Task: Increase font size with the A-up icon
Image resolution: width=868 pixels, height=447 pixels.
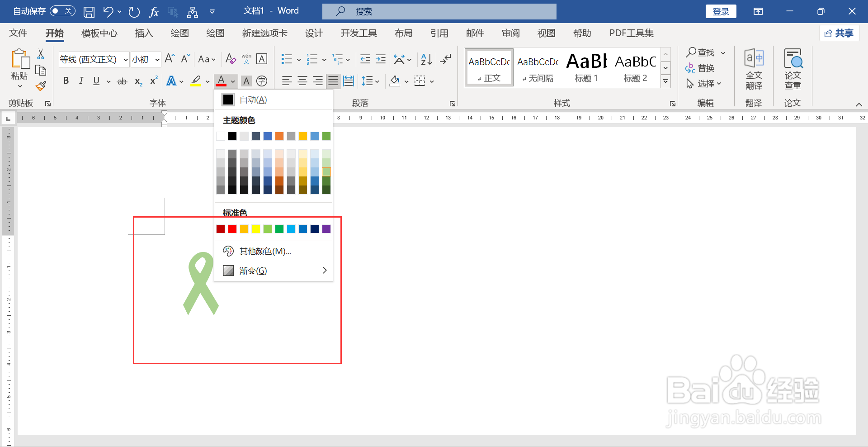Action: 170,59
